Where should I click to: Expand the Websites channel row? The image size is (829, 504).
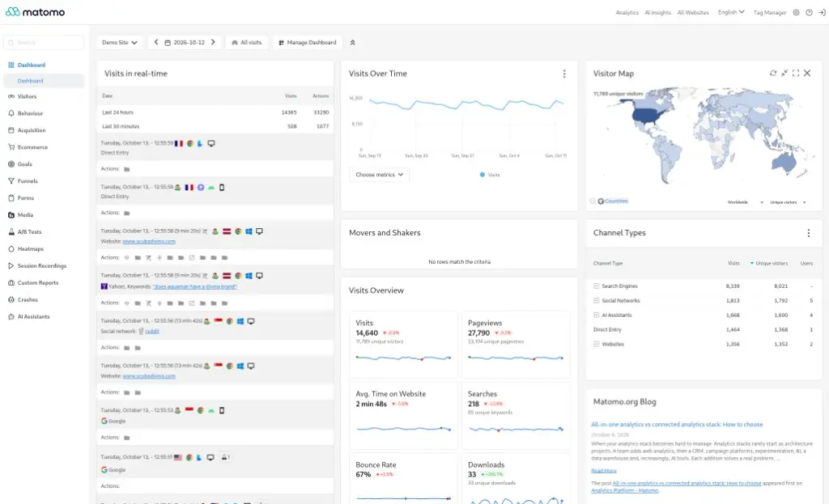pos(597,344)
